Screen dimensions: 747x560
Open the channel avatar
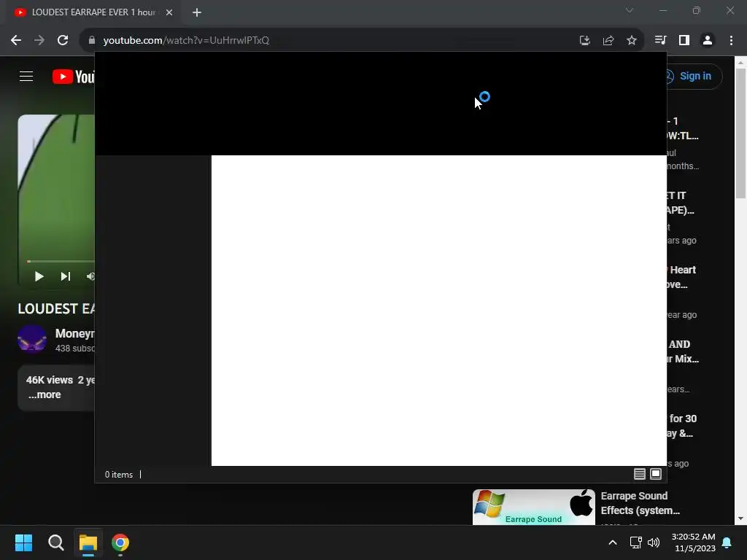pyautogui.click(x=32, y=340)
